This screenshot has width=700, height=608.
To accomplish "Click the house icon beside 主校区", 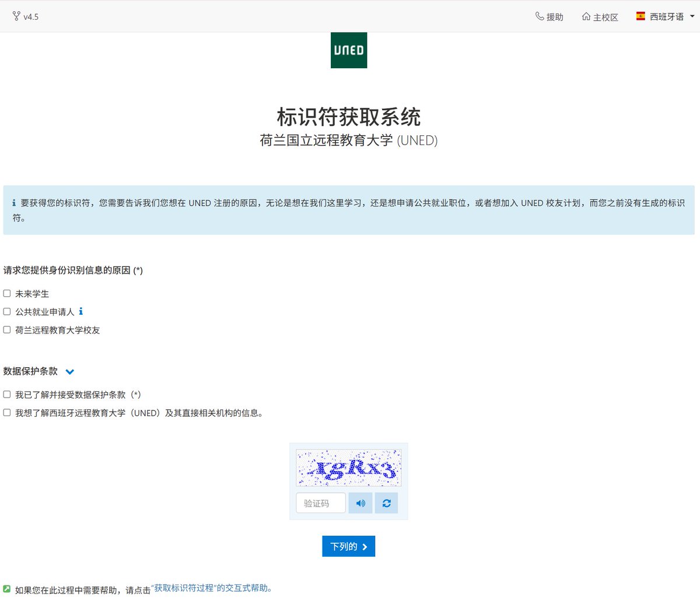I will (x=586, y=16).
